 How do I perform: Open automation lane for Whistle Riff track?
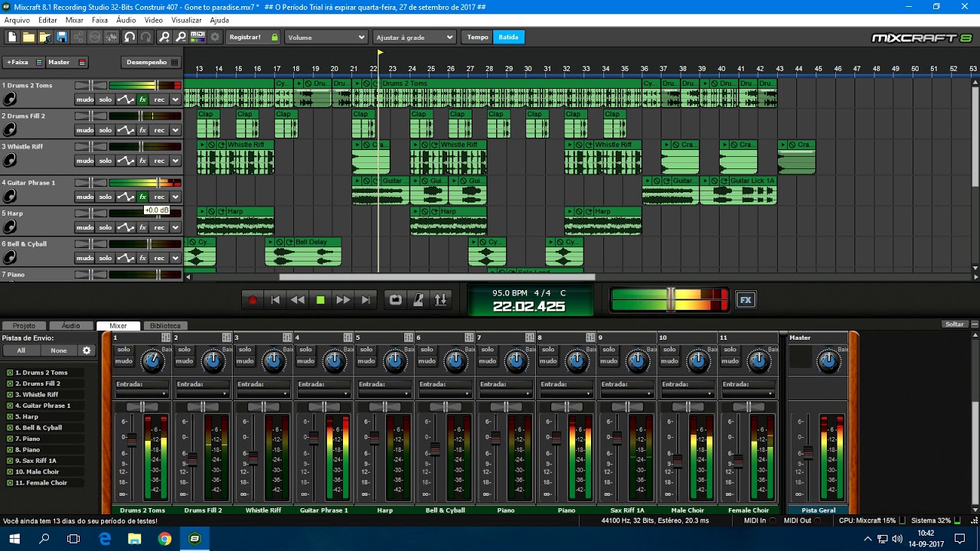coord(126,161)
